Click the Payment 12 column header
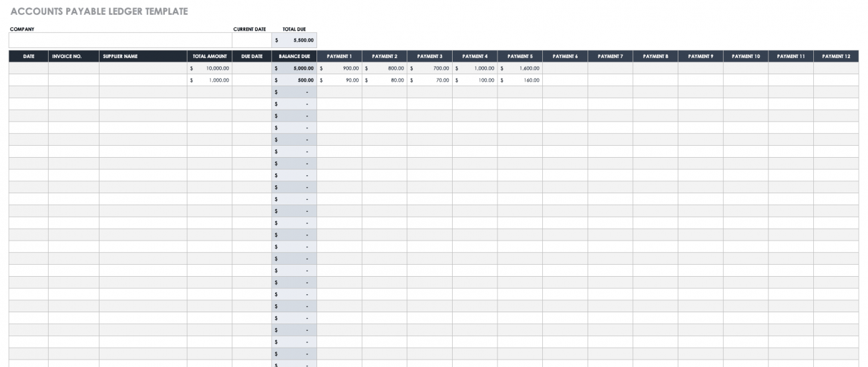 click(x=836, y=56)
